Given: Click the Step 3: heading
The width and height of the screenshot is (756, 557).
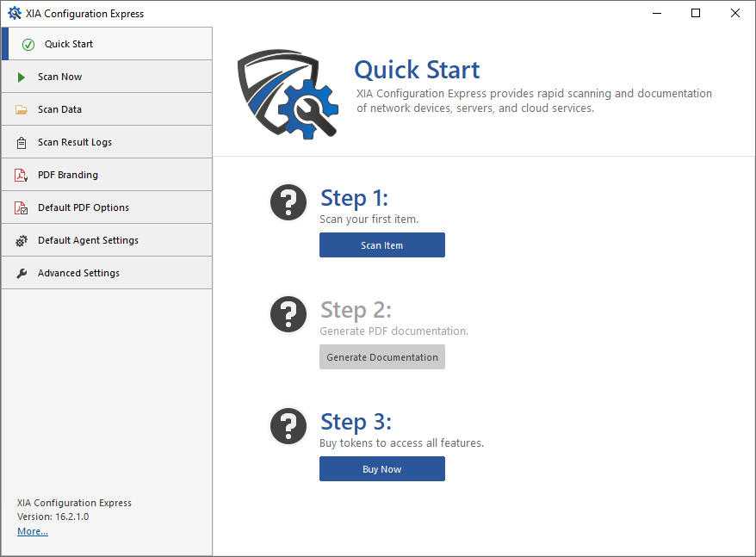Looking at the screenshot, I should (x=356, y=422).
